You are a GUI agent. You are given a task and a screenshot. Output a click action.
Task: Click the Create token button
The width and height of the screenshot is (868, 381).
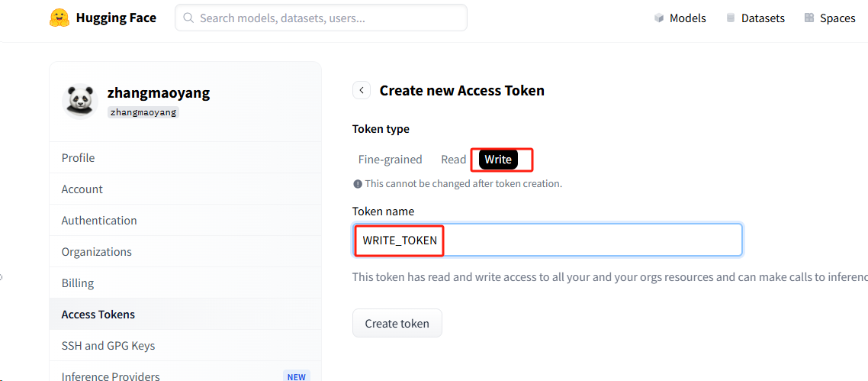click(x=397, y=324)
